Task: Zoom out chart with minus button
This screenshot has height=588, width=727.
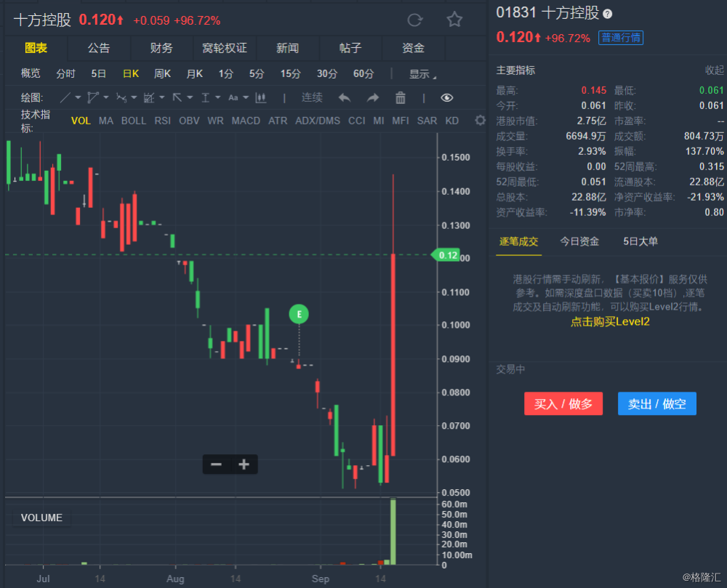Action: [x=216, y=464]
